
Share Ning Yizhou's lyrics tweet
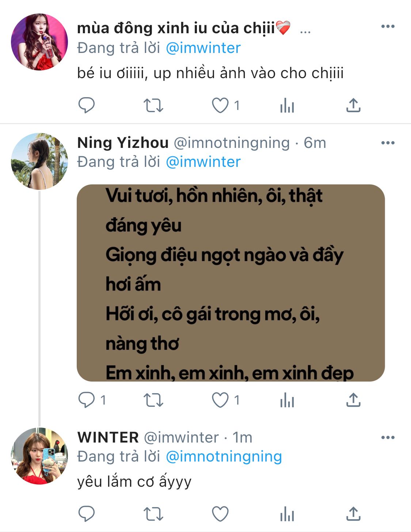[x=353, y=400]
